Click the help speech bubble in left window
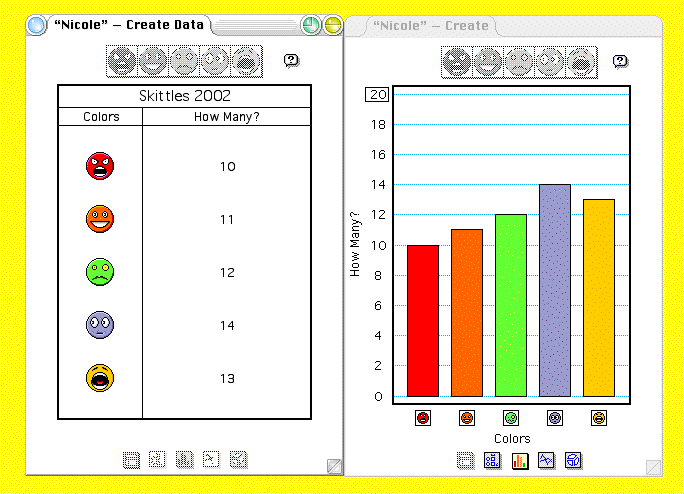 click(291, 60)
